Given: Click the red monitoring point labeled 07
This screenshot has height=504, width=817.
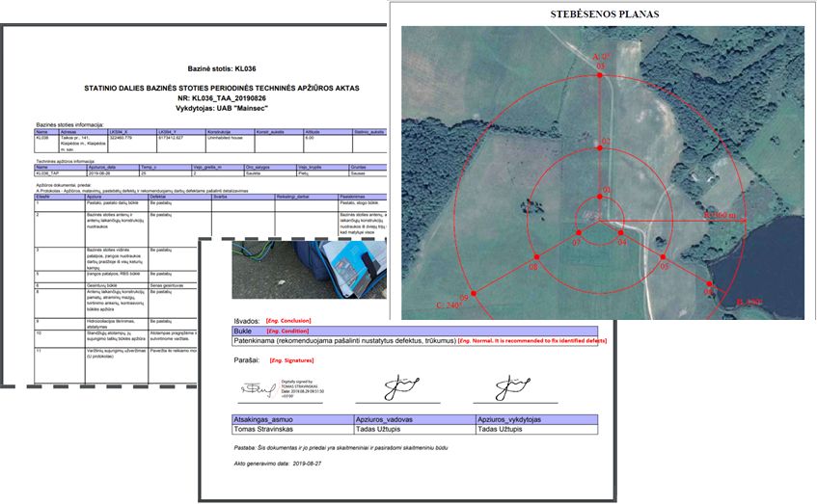Looking at the screenshot, I should pyautogui.click(x=579, y=233).
